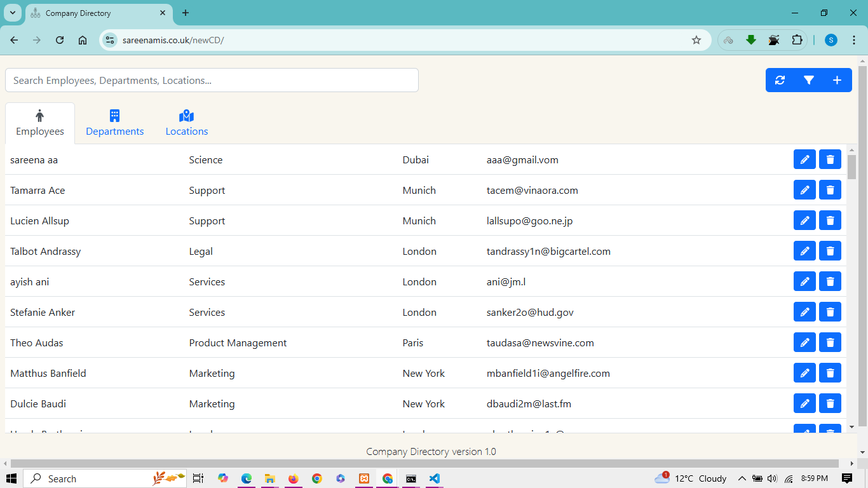868x488 pixels.
Task: Open File Explorer from taskbar
Action: click(x=269, y=478)
